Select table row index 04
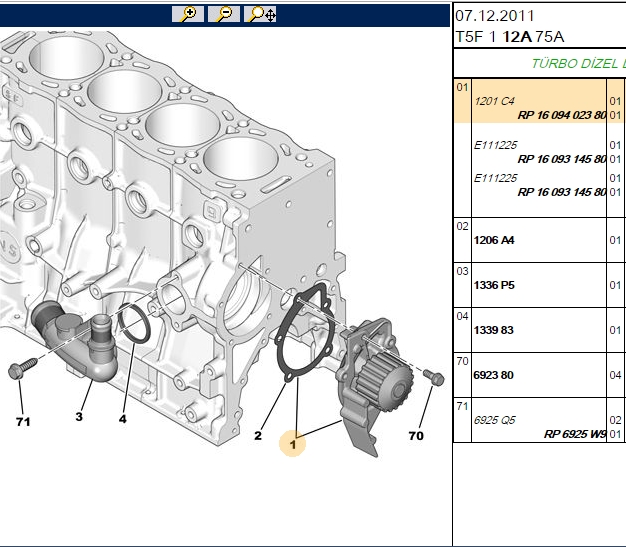Viewport: 626px width, 547px height. [x=462, y=316]
